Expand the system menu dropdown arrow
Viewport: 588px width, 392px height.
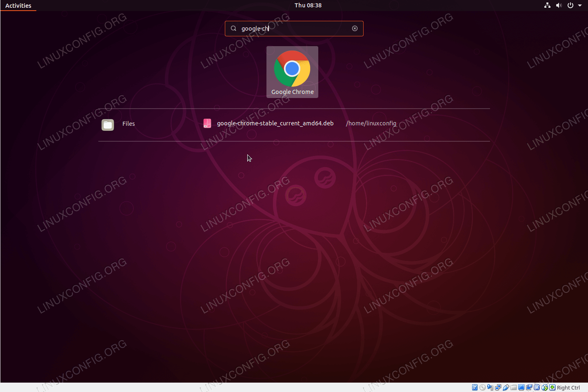580,5
